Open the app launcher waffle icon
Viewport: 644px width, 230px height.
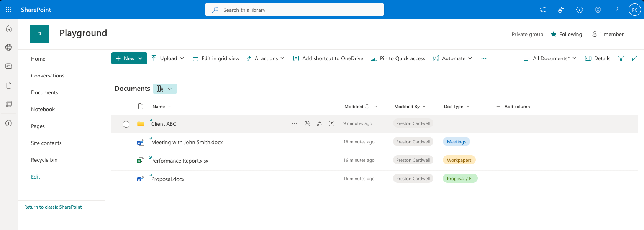pyautogui.click(x=9, y=10)
